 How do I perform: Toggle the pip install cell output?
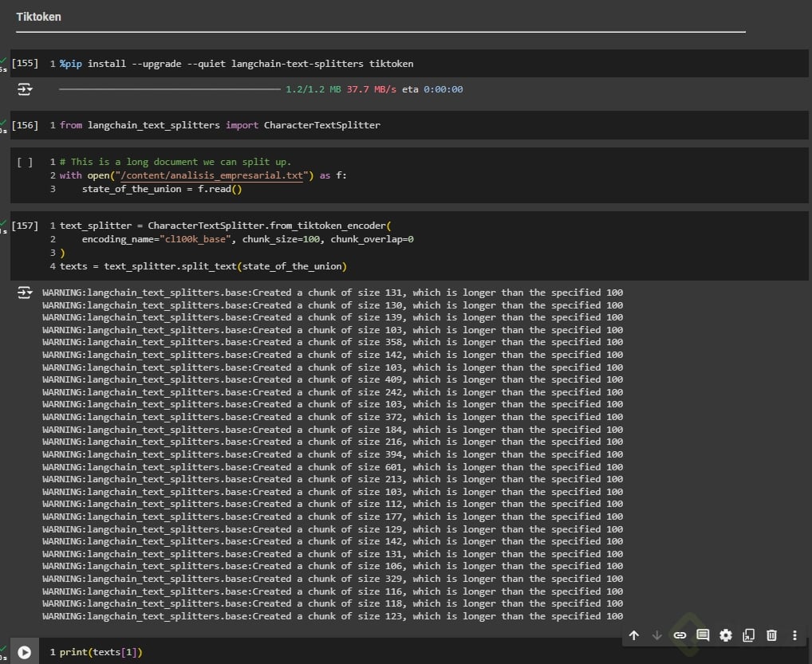pyautogui.click(x=26, y=90)
